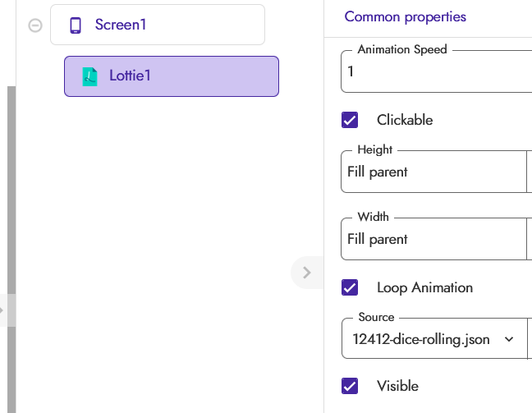
Task: Open the Common properties section
Action: point(405,16)
